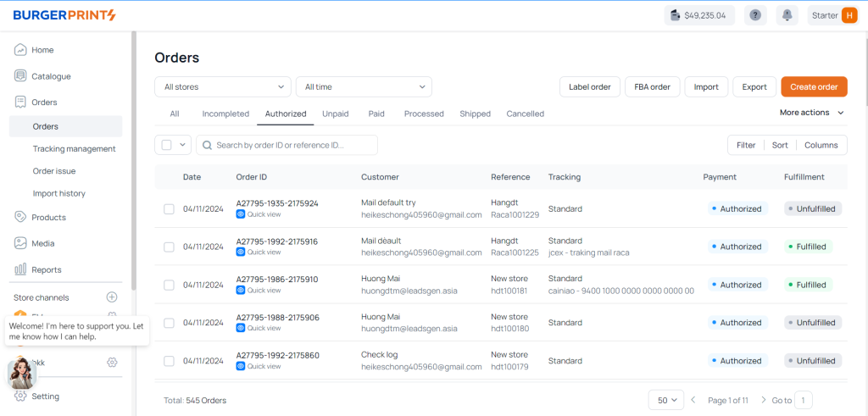Screen dimensions: 868x416
Task: Open Reports from the sidebar icon
Action: (x=20, y=269)
